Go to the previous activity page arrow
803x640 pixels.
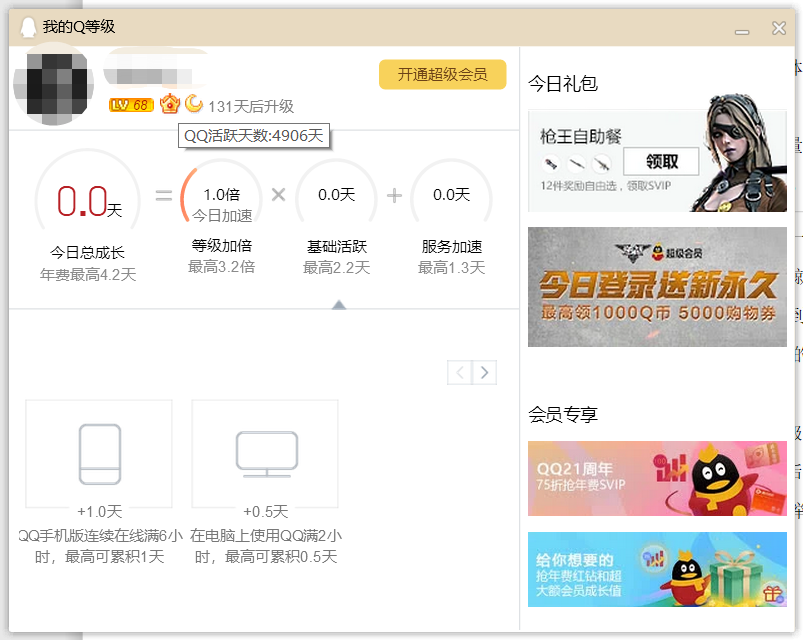[460, 373]
